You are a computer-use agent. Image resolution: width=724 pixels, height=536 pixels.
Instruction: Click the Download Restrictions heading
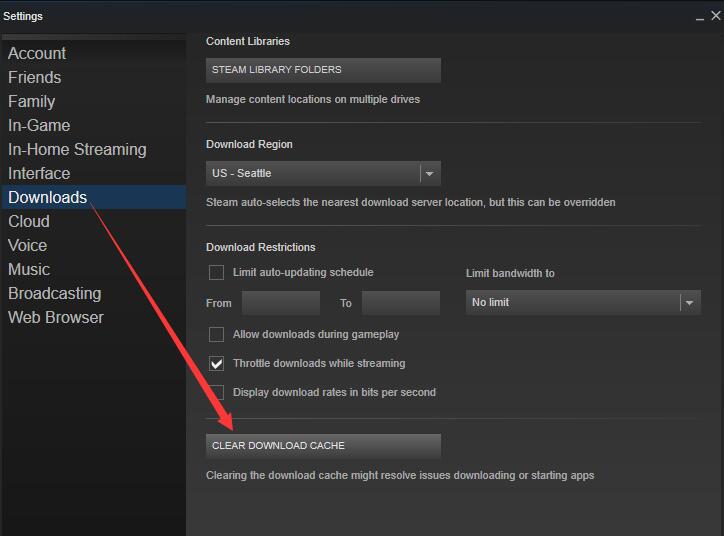tap(260, 247)
